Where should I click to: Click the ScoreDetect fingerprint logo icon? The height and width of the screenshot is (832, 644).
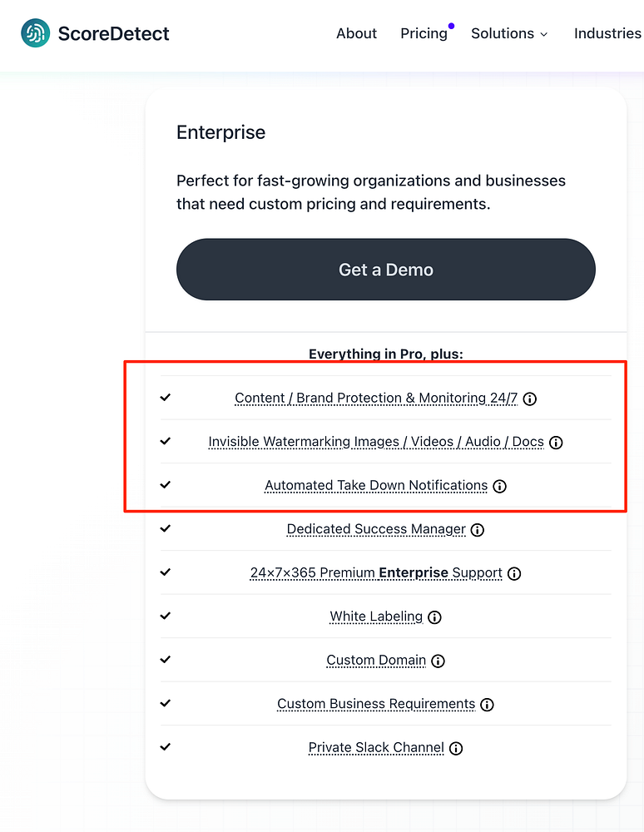pos(35,33)
